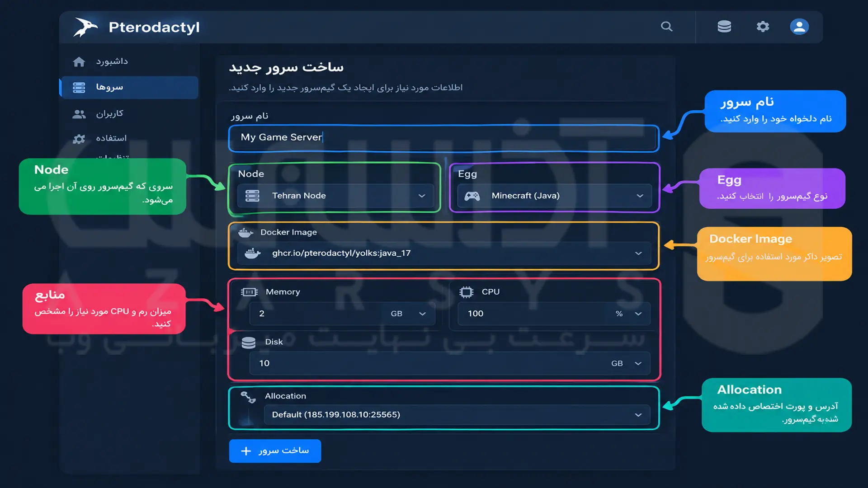868x488 pixels.
Task: Click the Egg label inside the form
Action: (467, 174)
